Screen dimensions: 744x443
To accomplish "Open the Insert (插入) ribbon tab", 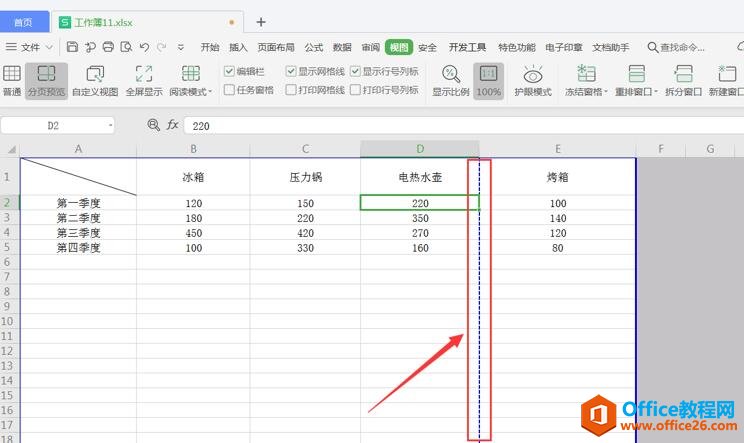I will pos(238,47).
